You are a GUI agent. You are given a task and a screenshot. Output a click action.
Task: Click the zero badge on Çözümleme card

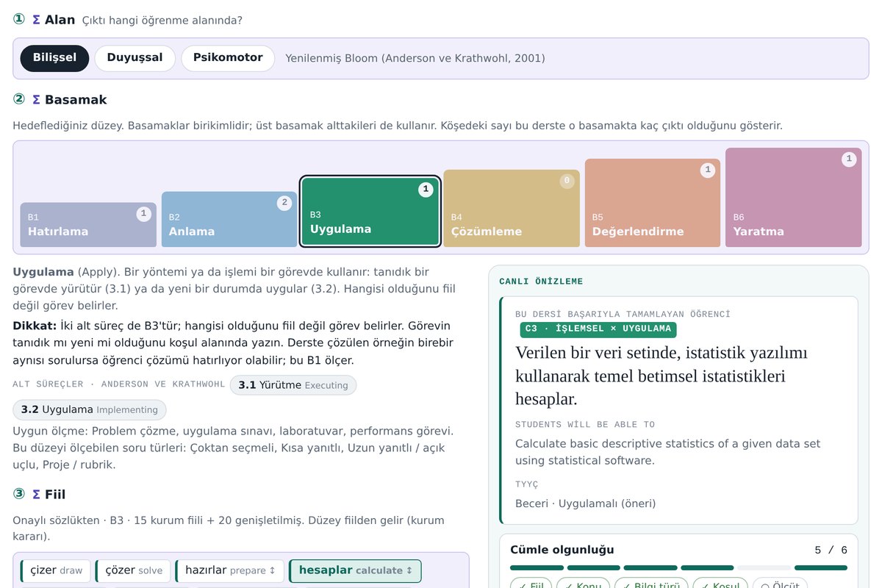click(x=567, y=181)
